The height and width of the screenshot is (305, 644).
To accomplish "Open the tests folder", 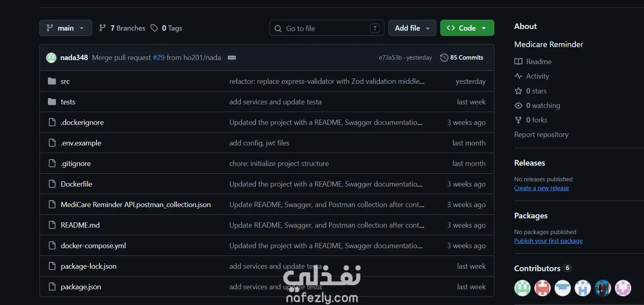I will (x=68, y=102).
